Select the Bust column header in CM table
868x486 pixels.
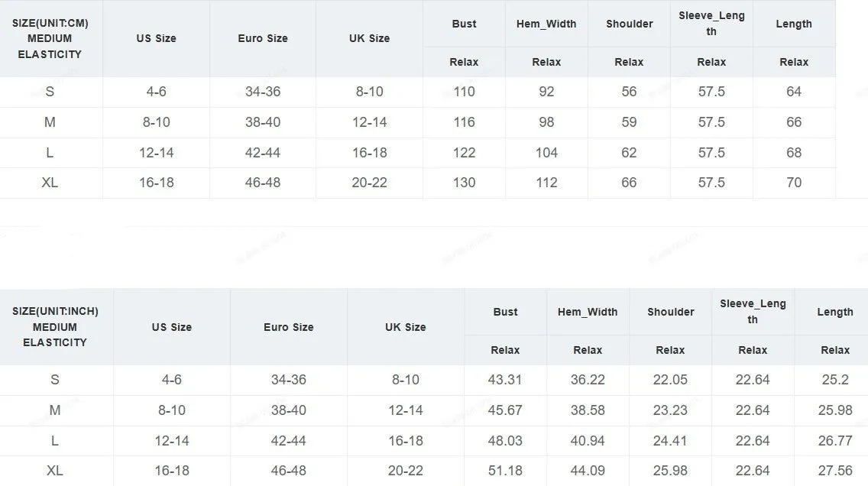click(464, 24)
